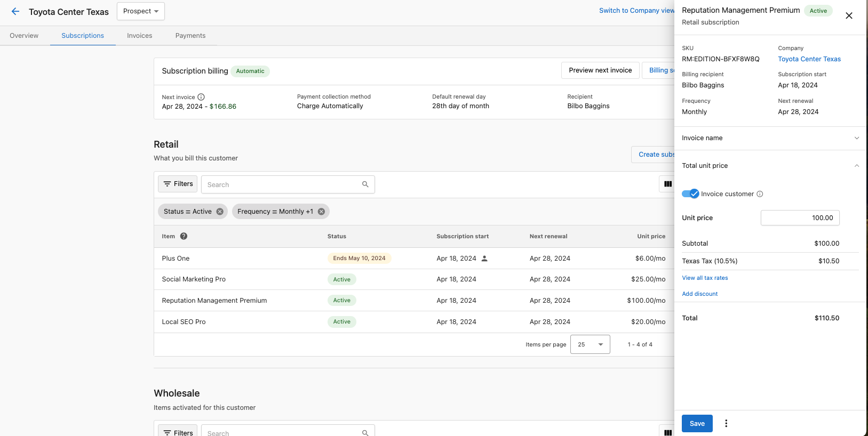Click the info icon beside Invoice customer
Viewport: 868px width, 436px height.
(760, 194)
